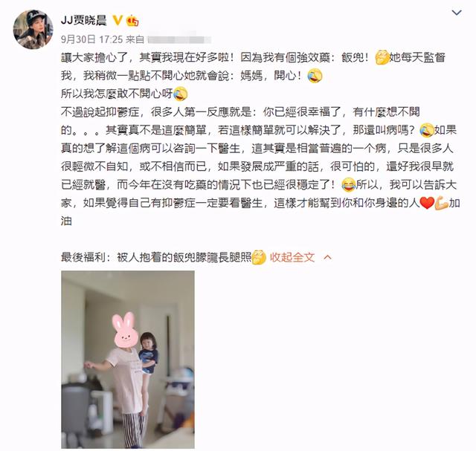This screenshot has height=451, width=476.
Task: Click the pink bunny sticker on the photo
Action: [x=125, y=330]
